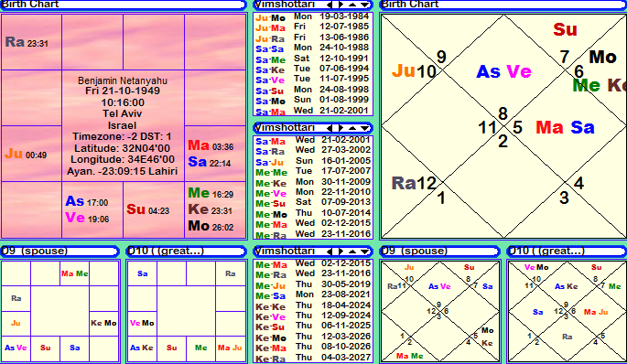Click the name Benjamin Netanyahu in chart details

(123, 80)
